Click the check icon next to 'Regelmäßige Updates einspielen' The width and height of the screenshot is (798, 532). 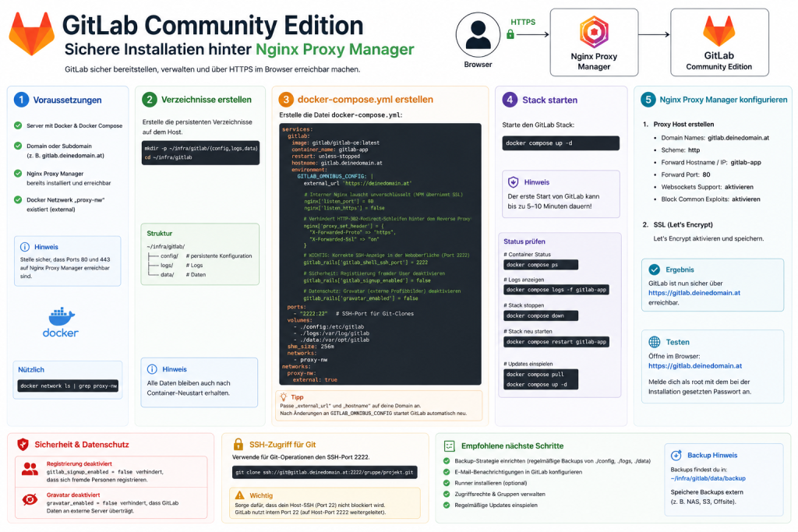click(447, 505)
